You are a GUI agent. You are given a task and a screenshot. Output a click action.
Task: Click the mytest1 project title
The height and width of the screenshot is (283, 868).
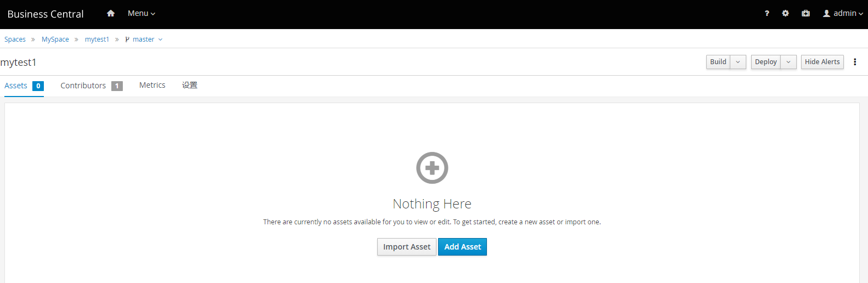[19, 63]
